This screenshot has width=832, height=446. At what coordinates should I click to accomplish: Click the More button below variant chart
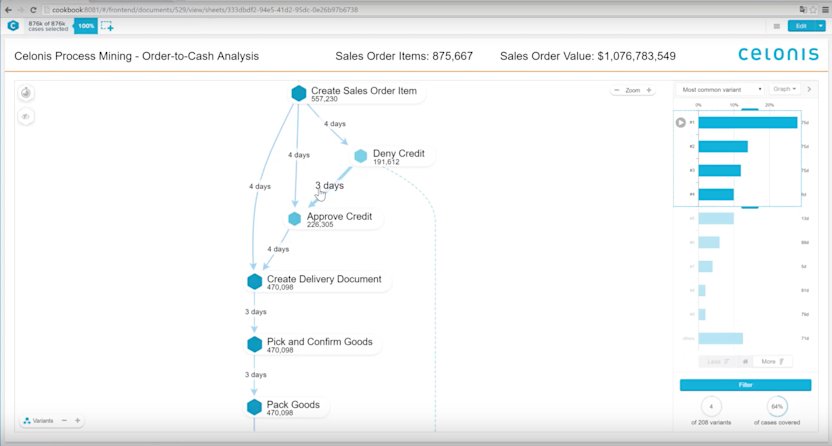click(x=773, y=362)
